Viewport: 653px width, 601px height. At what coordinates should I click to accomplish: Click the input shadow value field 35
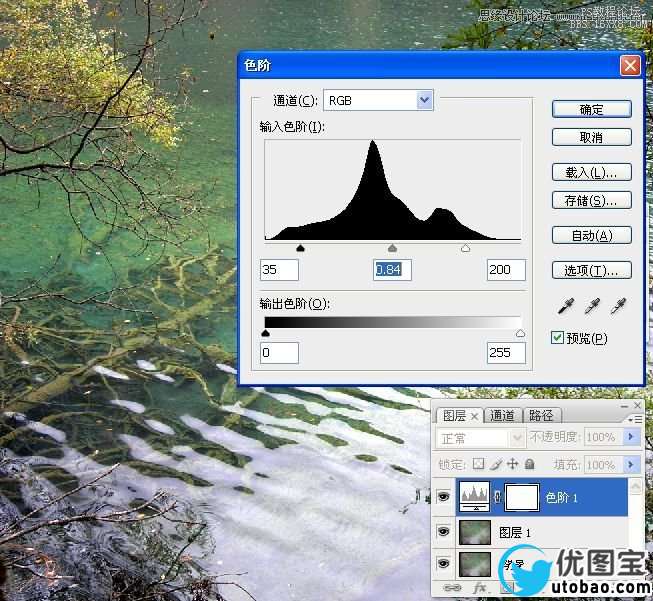coord(279,270)
